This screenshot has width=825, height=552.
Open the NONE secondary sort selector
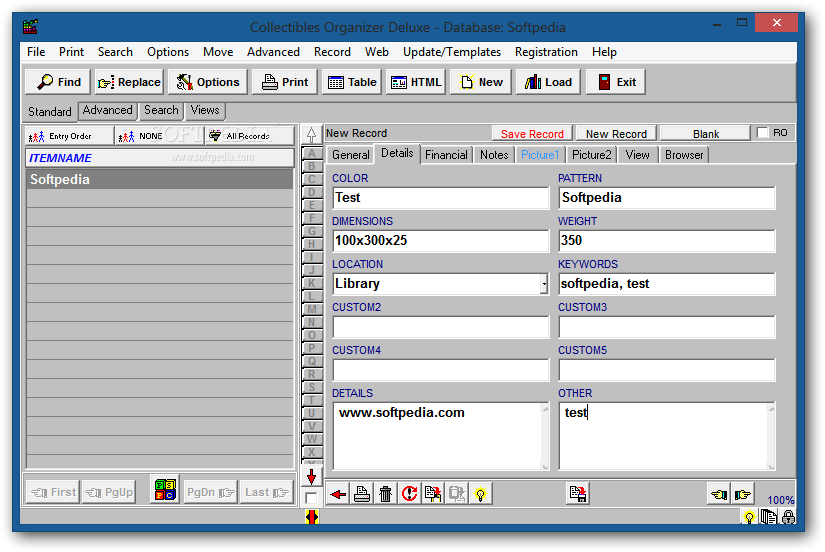[x=159, y=136]
